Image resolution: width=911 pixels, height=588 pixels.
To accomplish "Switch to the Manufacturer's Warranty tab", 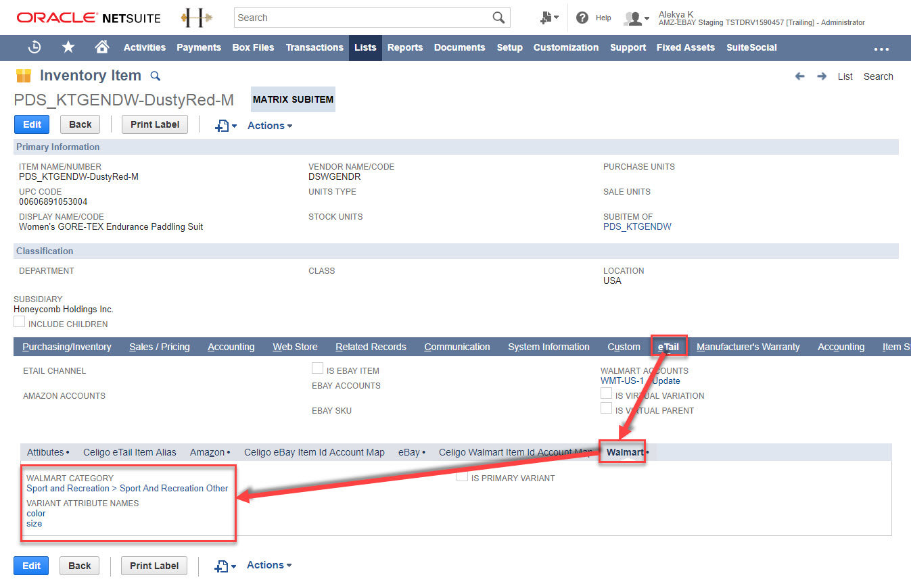I will tap(748, 347).
